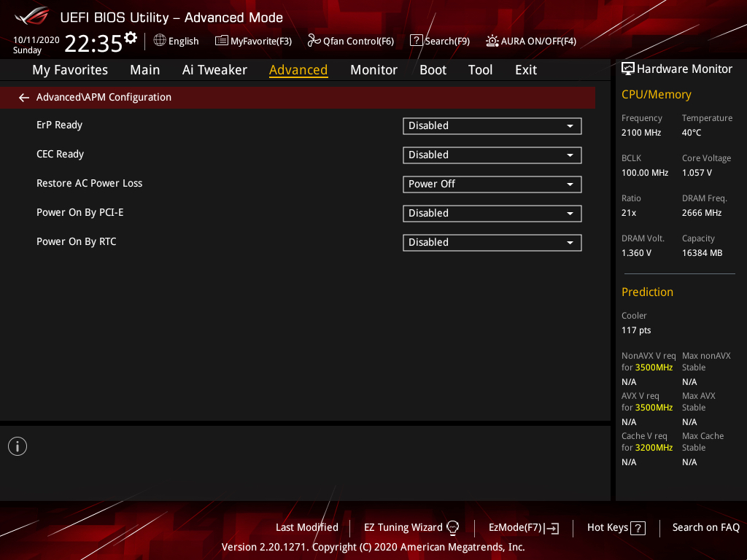Click the ErP Ready label
The width and height of the screenshot is (747, 560).
coord(60,125)
